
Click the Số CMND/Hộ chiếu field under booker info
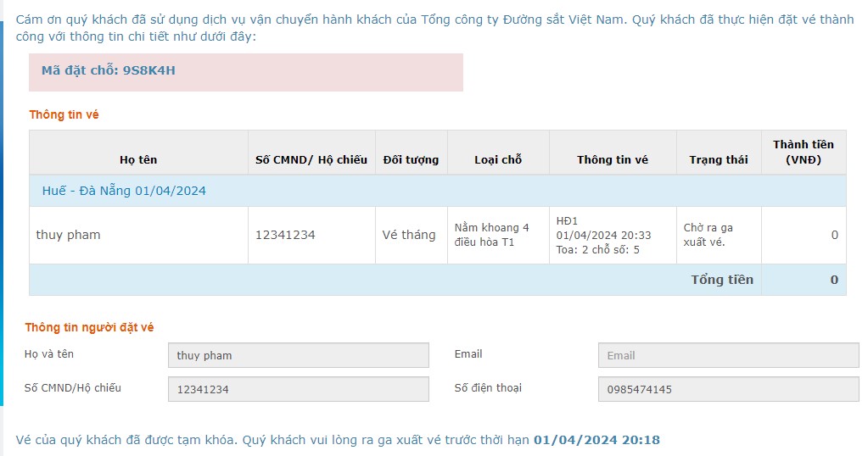pyautogui.click(x=298, y=389)
